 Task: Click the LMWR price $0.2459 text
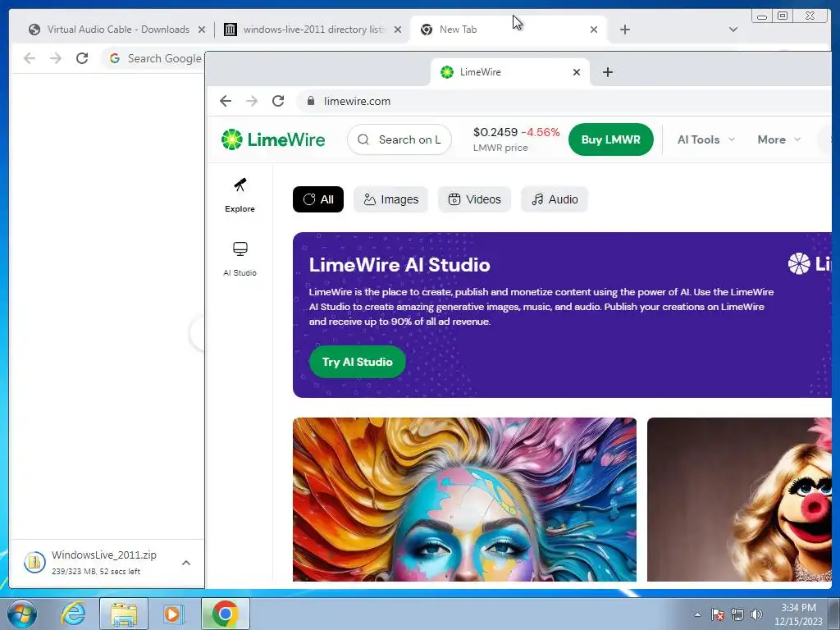tap(495, 132)
